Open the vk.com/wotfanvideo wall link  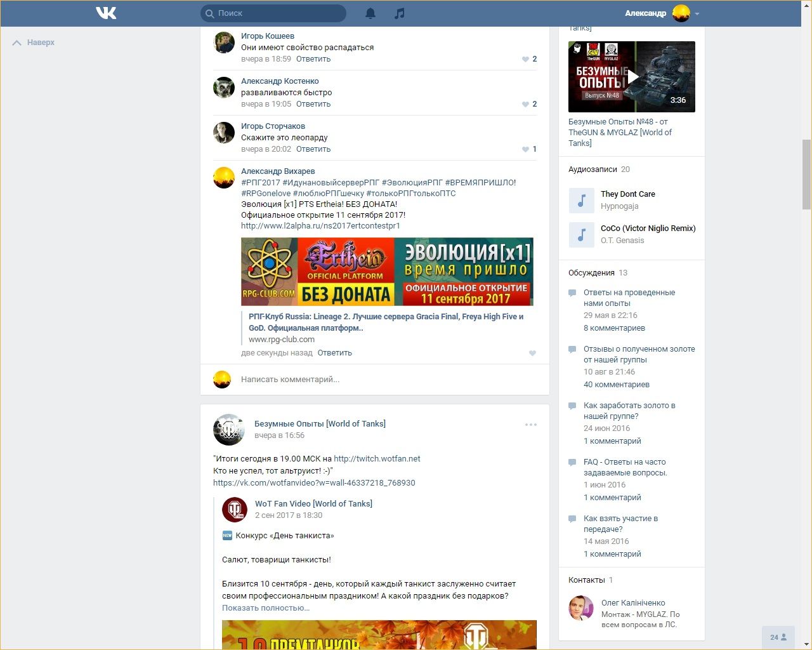(314, 483)
